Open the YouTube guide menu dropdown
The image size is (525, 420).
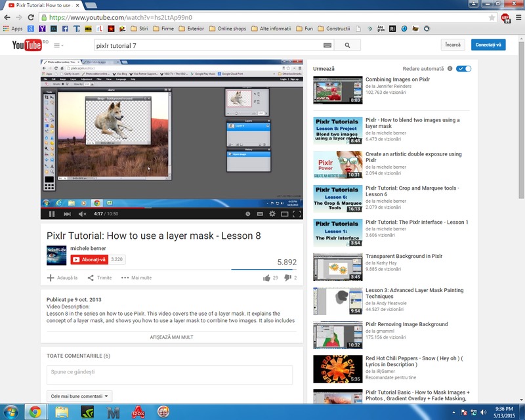click(x=58, y=45)
